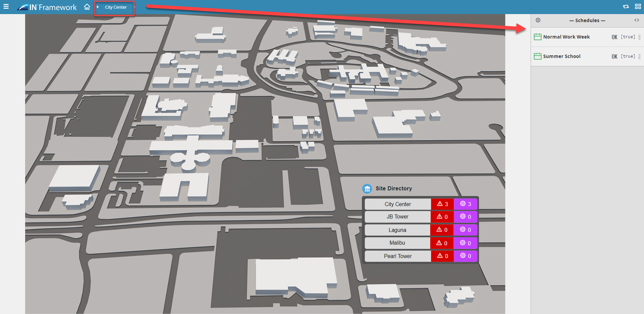The height and width of the screenshot is (314, 644).
Task: View JB Tower alarm count
Action: click(x=442, y=217)
